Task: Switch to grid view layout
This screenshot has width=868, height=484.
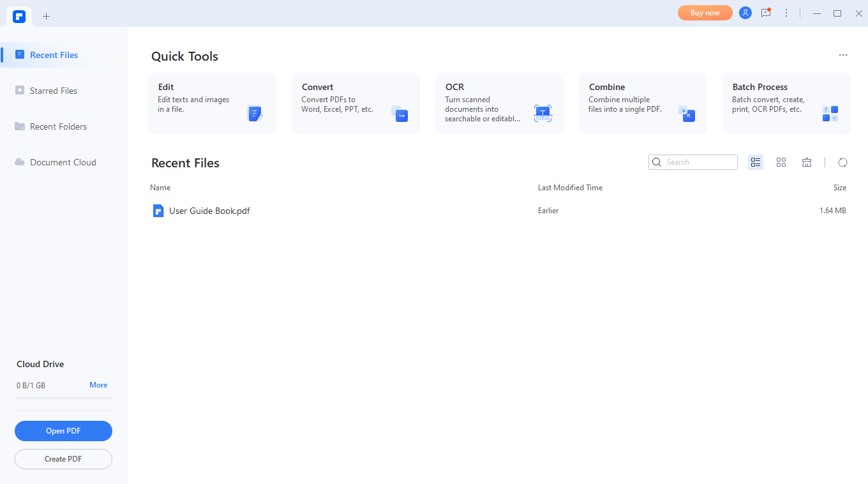Action: click(781, 162)
